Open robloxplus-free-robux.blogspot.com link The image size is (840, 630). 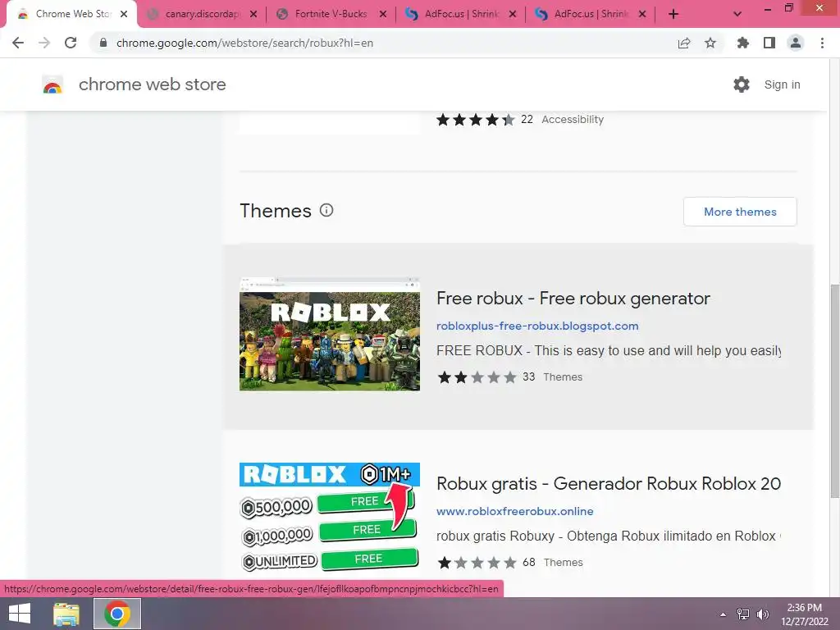point(537,326)
